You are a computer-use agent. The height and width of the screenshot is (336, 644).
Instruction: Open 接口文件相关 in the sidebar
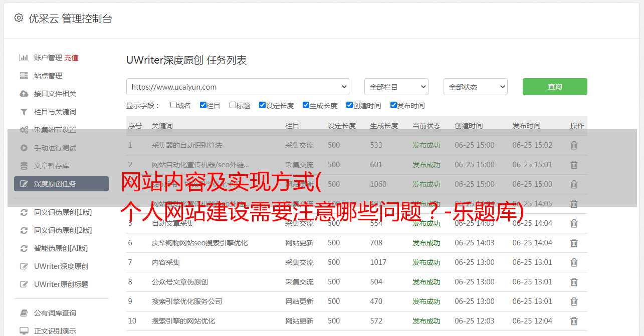(x=55, y=94)
